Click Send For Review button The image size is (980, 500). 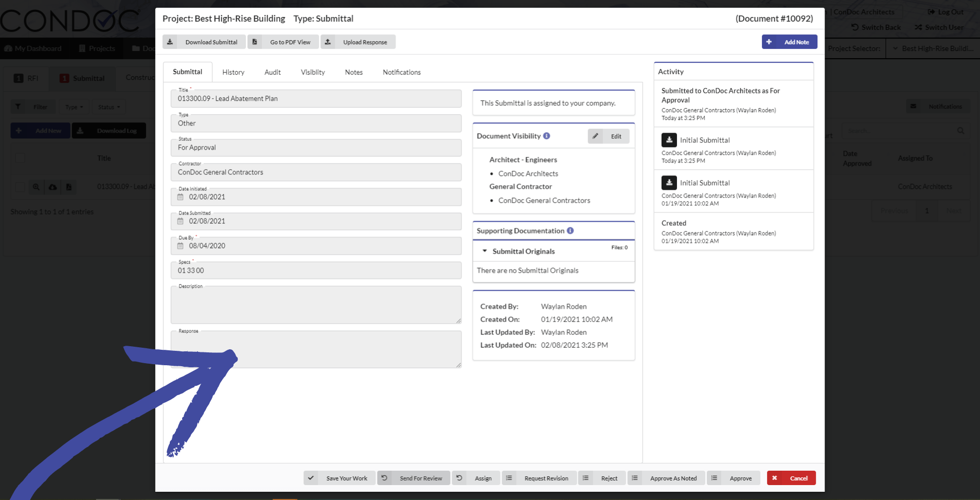(414, 478)
